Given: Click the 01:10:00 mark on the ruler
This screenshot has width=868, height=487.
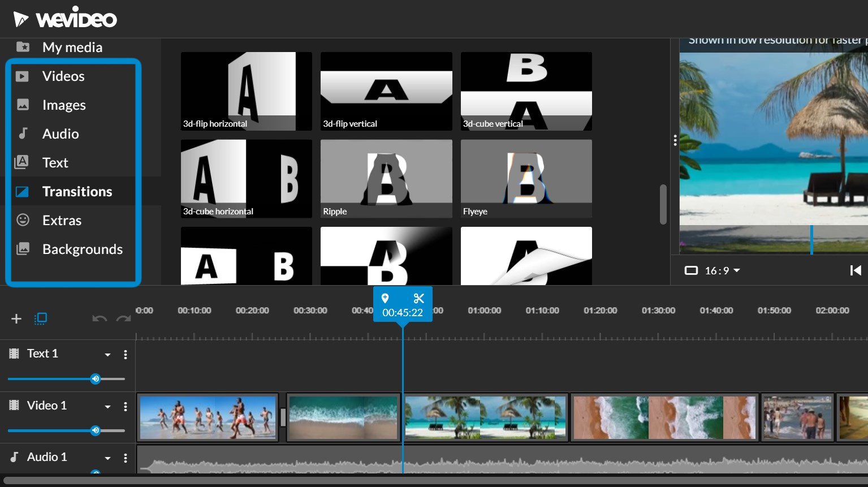Looking at the screenshot, I should [x=542, y=311].
